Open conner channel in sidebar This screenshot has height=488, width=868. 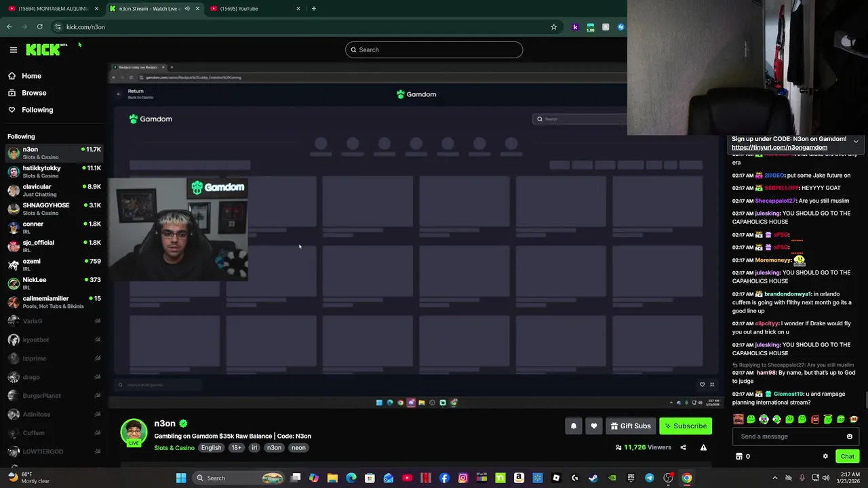[x=54, y=227]
